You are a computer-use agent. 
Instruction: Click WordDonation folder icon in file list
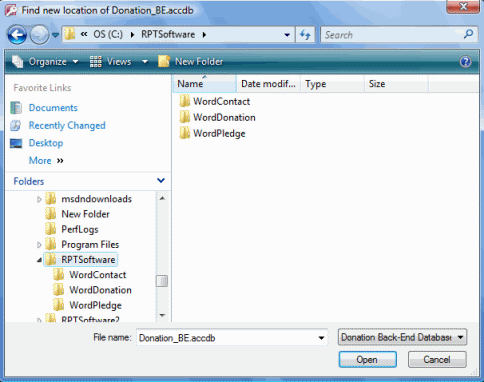(184, 117)
